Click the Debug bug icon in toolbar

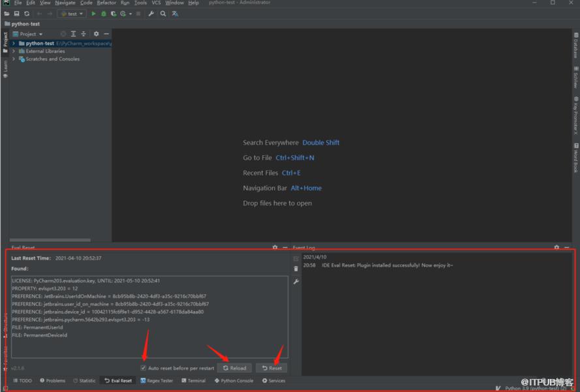click(x=104, y=14)
